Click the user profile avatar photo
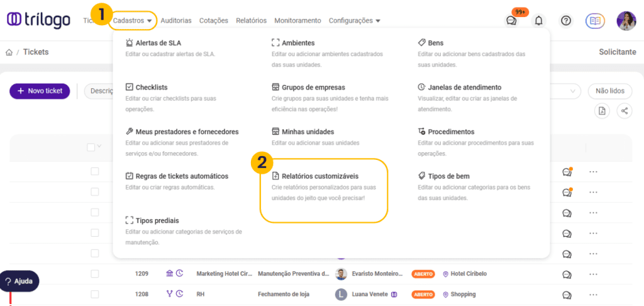This screenshot has height=306, width=644. coord(626,21)
